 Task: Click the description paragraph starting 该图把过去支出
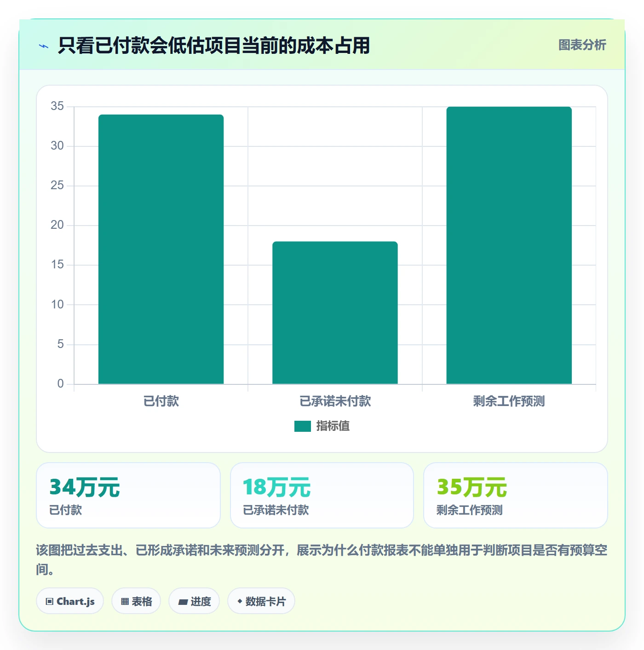[322, 560]
